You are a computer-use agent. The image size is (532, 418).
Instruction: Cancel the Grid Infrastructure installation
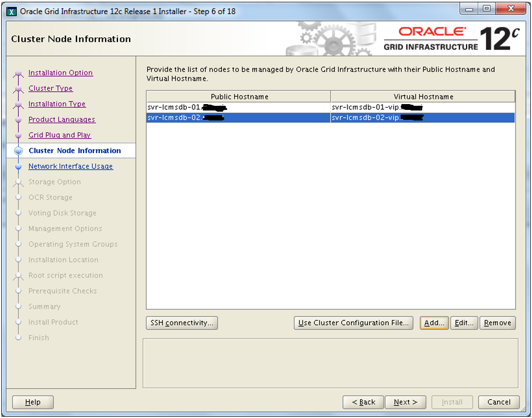499,402
